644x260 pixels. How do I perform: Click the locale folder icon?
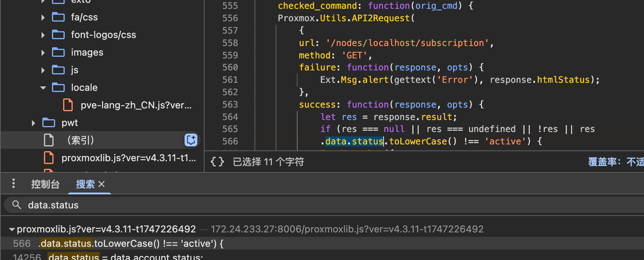(x=58, y=88)
